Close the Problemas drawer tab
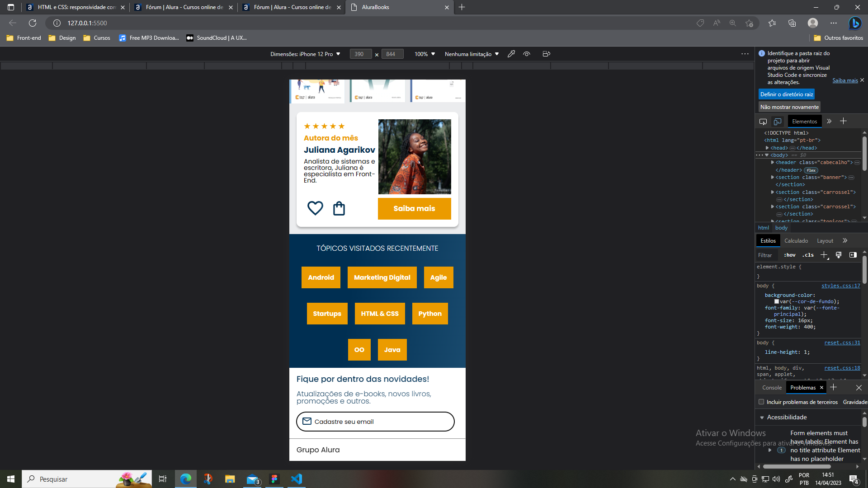Viewport: 868px width, 488px height. pyautogui.click(x=821, y=388)
